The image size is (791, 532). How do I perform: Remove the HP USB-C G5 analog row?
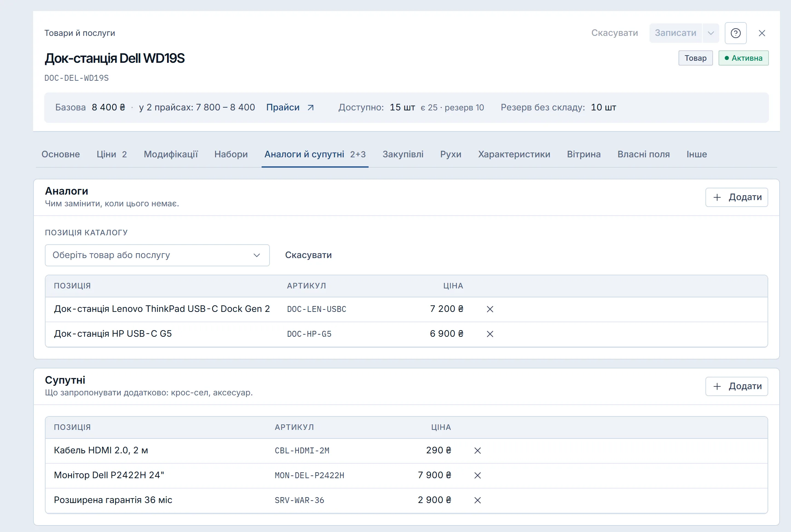(x=490, y=334)
